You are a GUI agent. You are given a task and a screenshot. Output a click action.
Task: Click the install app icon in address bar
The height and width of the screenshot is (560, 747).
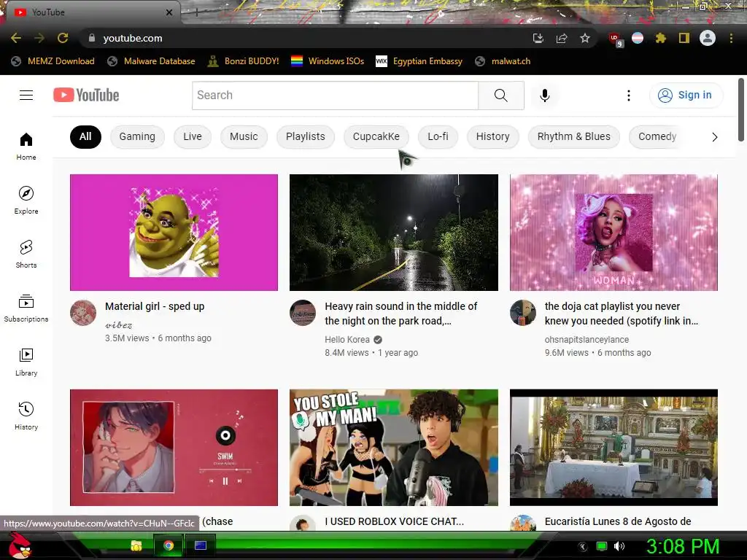coord(538,38)
